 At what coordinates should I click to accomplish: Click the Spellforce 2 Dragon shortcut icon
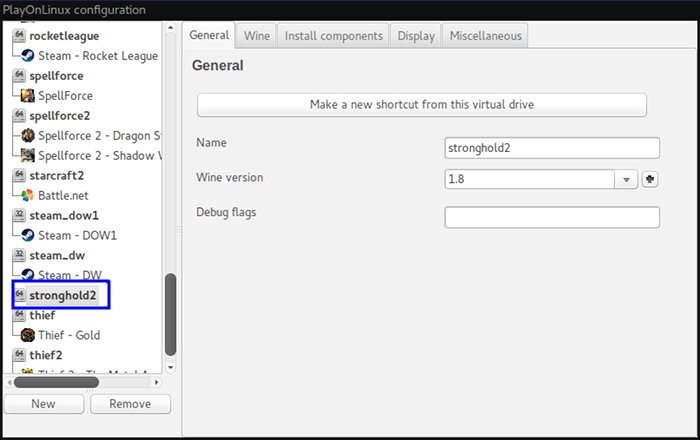click(28, 135)
